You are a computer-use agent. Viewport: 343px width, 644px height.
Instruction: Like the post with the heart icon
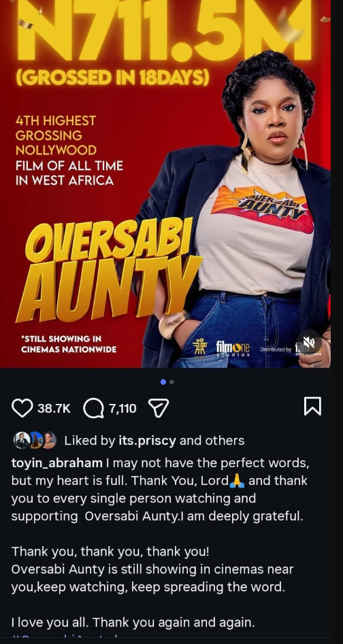click(x=22, y=408)
